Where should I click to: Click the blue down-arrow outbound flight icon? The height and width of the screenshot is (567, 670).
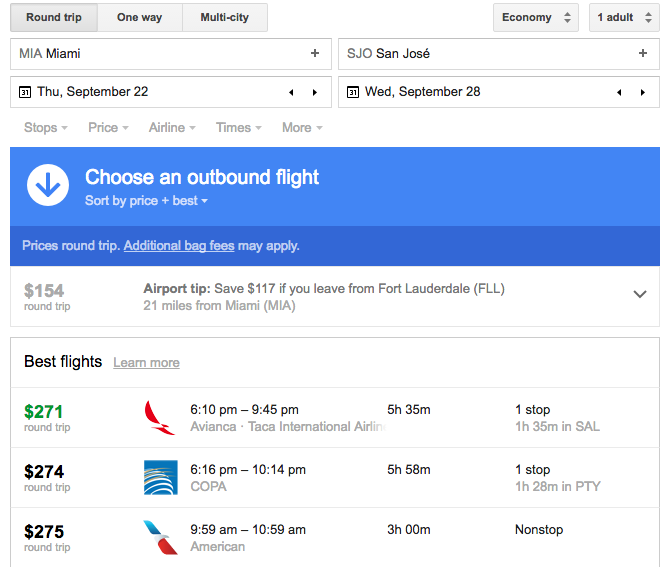(48, 185)
